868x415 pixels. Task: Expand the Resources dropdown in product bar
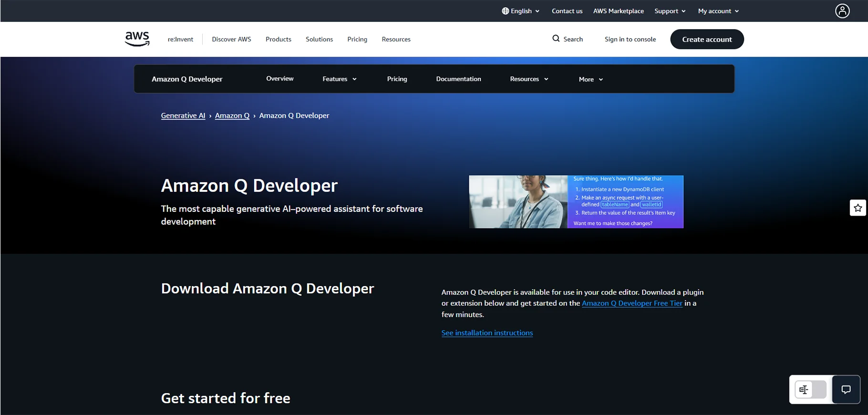529,79
